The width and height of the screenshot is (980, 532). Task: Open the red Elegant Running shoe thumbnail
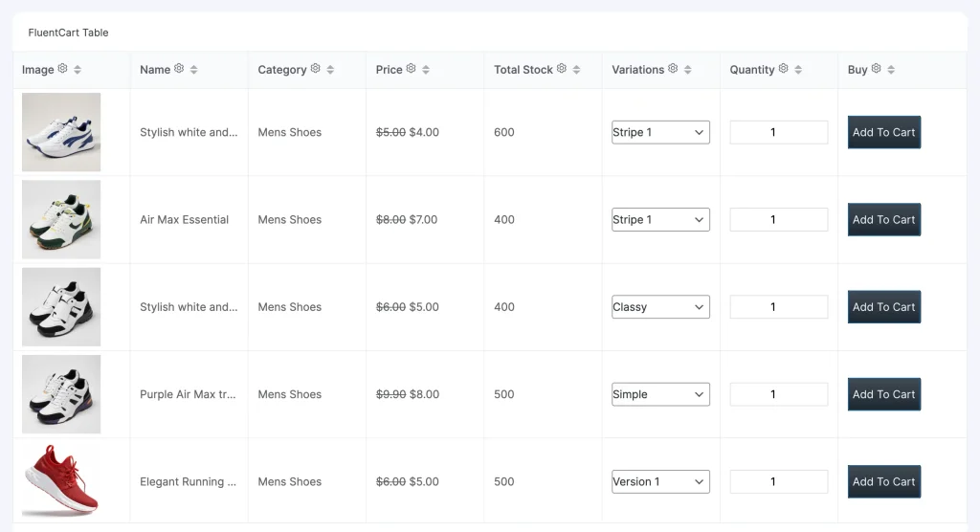tap(61, 480)
